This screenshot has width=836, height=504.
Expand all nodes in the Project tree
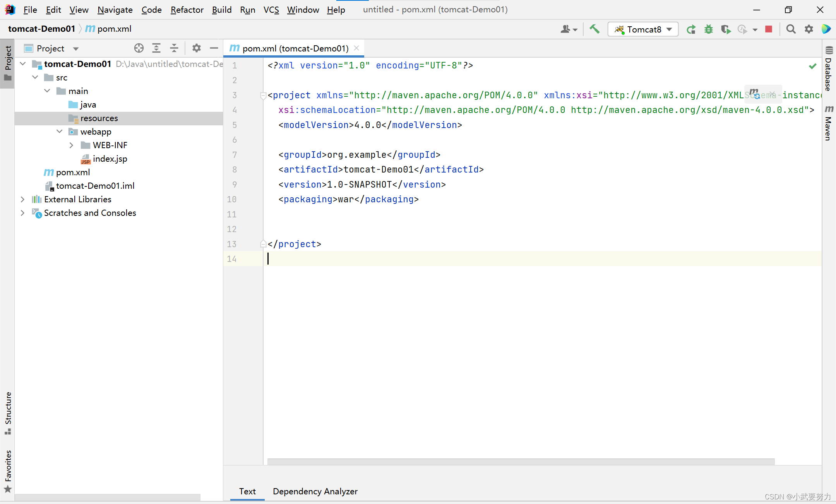[156, 48]
